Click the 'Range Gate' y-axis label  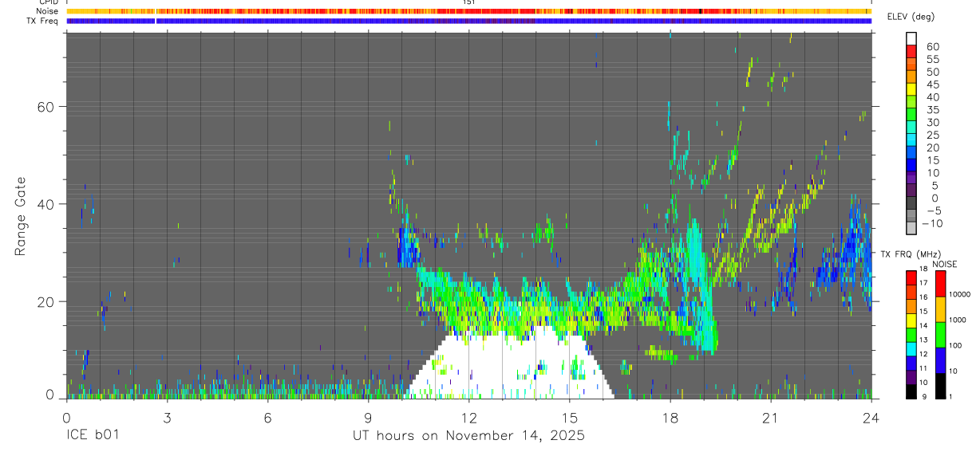click(x=20, y=215)
